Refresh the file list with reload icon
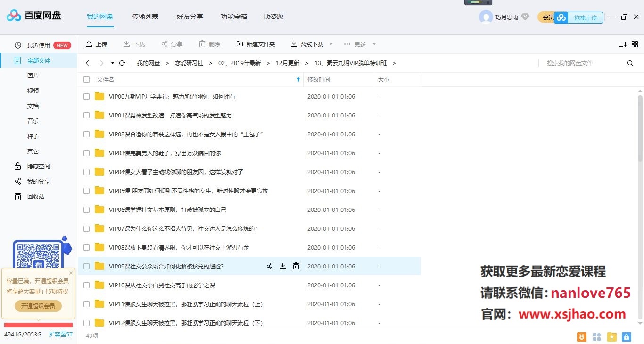Viewport: 644px width, 344px height. tap(123, 62)
